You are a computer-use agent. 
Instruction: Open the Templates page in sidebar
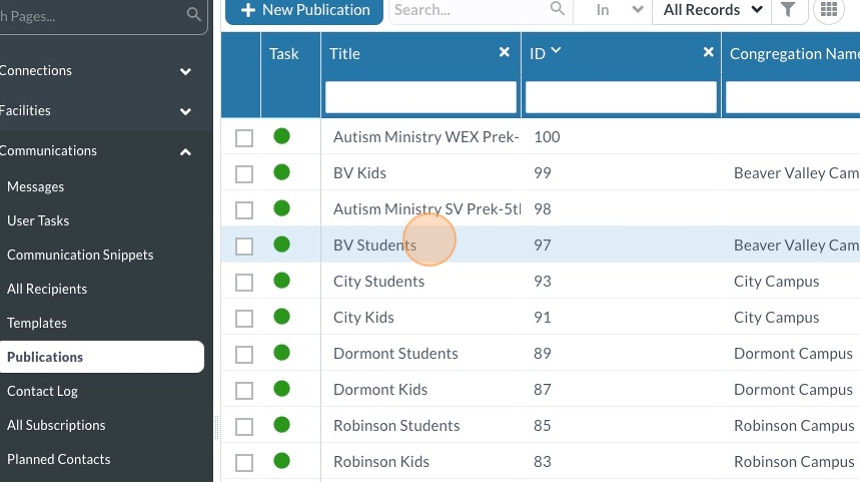37,323
